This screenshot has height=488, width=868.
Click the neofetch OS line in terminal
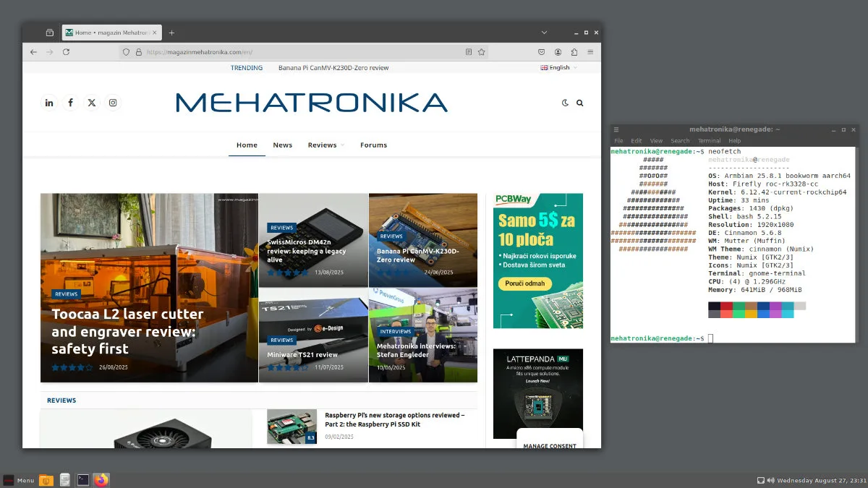[x=779, y=176]
